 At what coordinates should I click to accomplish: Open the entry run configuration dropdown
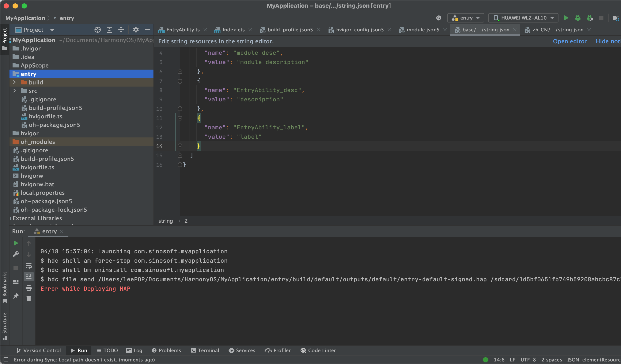point(466,18)
